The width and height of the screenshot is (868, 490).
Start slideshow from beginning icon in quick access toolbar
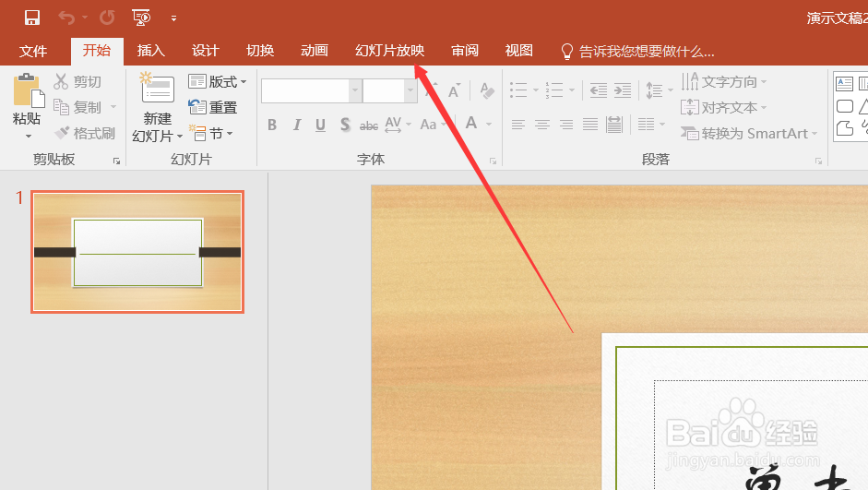[141, 18]
